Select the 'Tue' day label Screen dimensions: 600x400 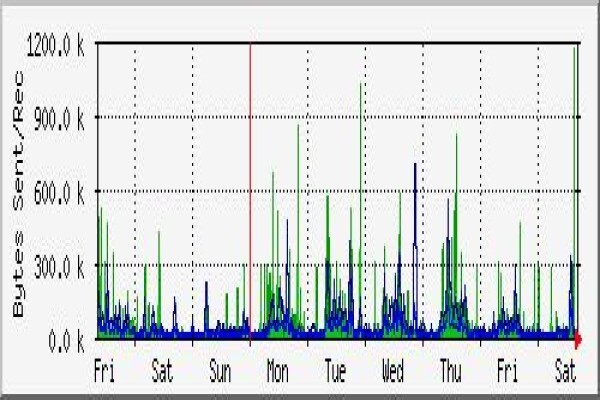point(335,371)
